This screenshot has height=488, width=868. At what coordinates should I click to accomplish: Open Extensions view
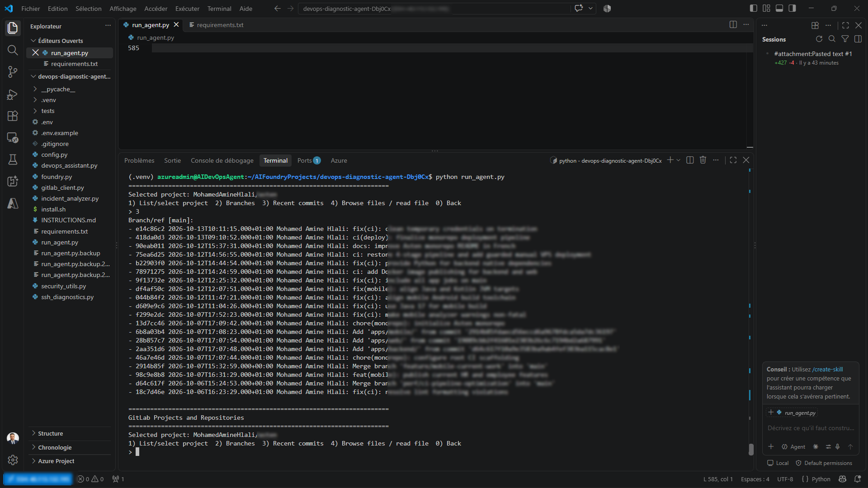click(x=13, y=116)
